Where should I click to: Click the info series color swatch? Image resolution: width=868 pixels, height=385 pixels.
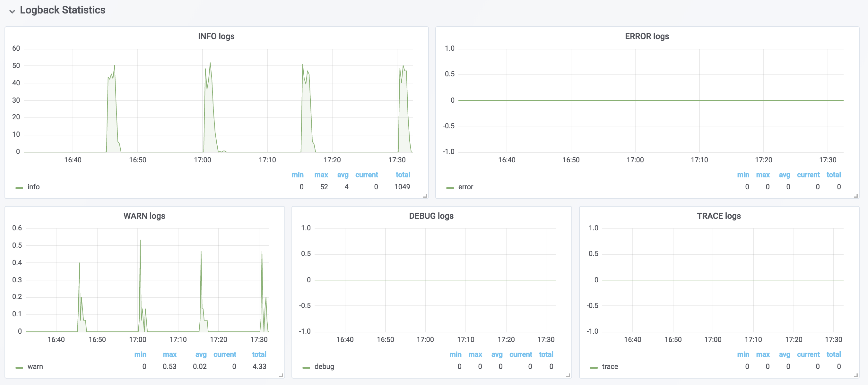[19, 188]
